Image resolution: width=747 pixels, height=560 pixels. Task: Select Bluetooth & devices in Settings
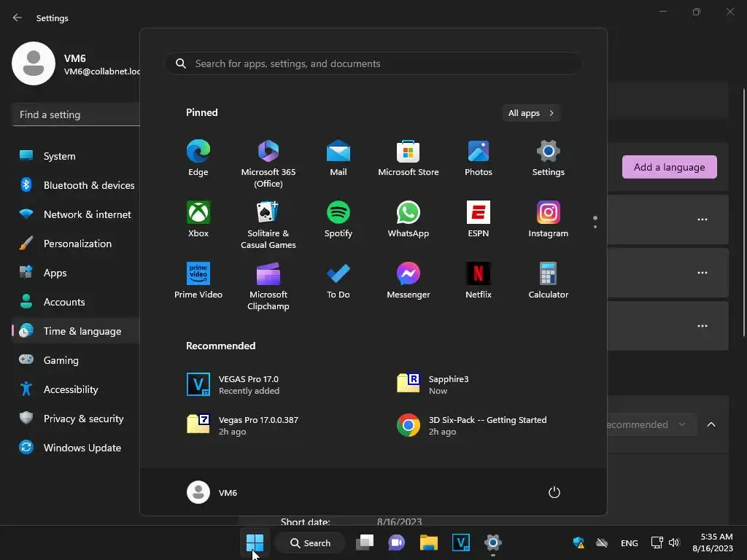click(x=76, y=185)
